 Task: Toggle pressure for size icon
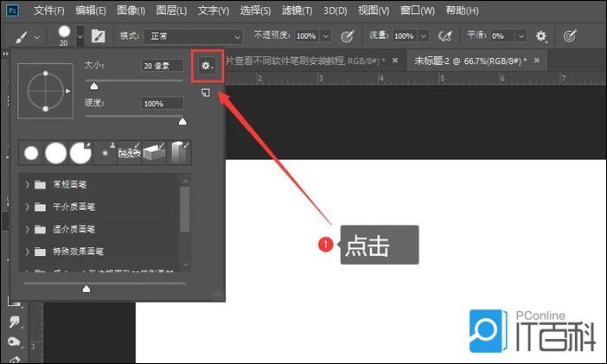[x=570, y=36]
